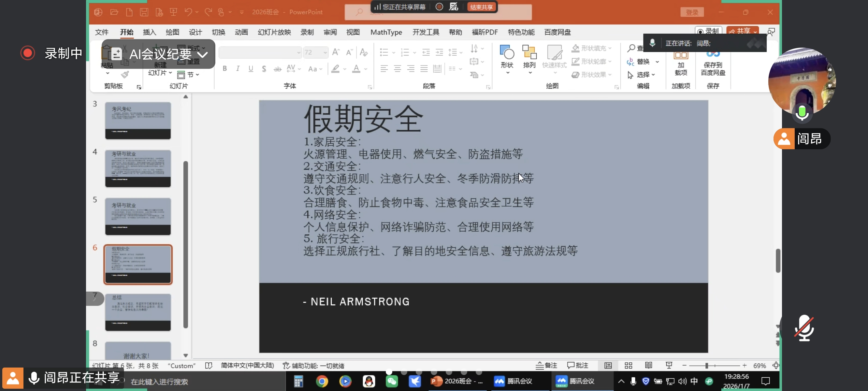Switch to the 幻灯片放映 tab
This screenshot has height=391, width=868.
coord(274,32)
